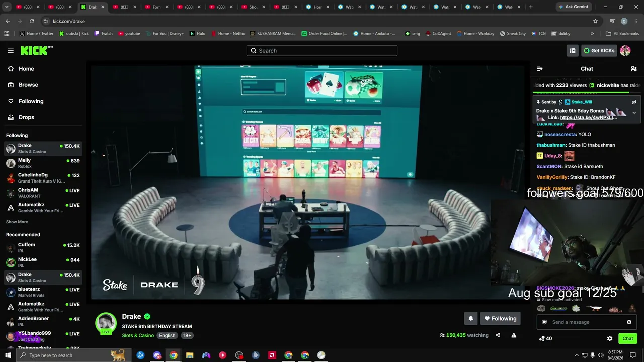Open the pinned sta.ke bonus link

(589, 118)
